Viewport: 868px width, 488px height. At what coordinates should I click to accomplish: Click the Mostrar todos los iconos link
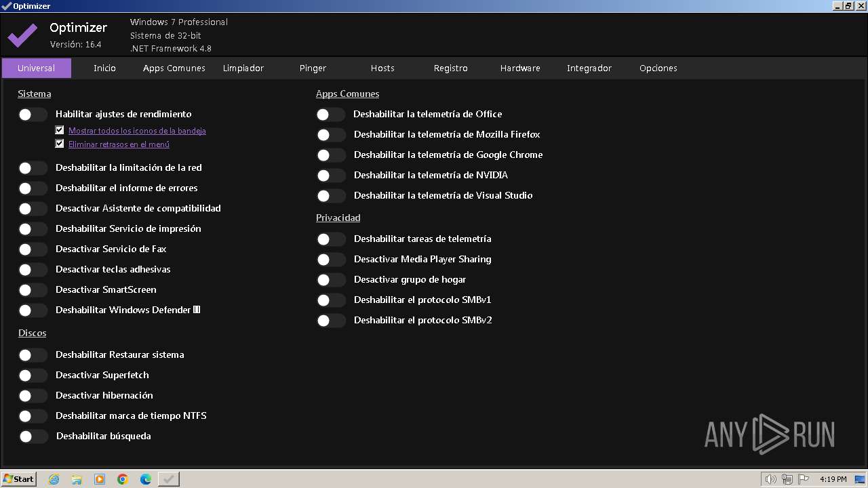[137, 131]
